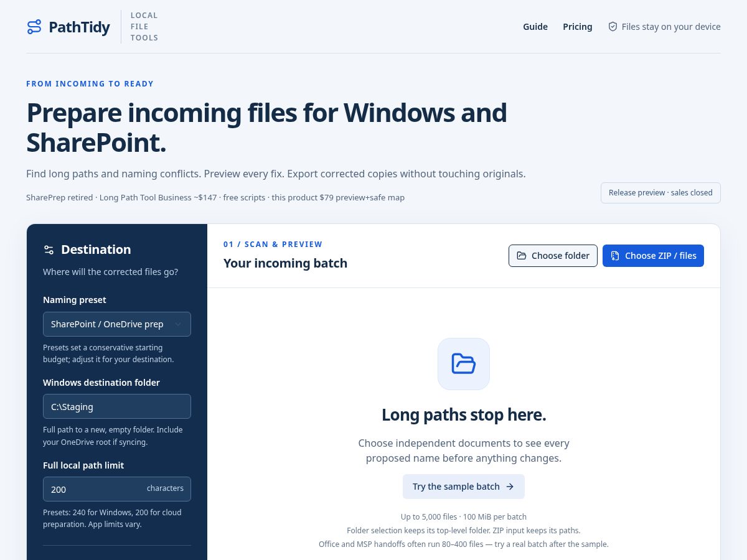Click the Folder selection keeps its top-level folder note
This screenshot has width=747, height=560.
coord(464,530)
